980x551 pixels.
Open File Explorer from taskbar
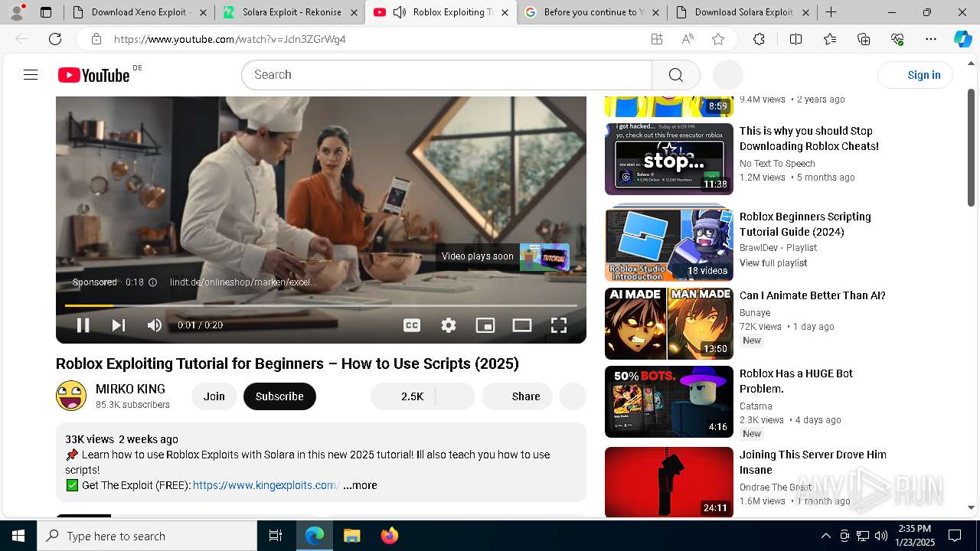(x=351, y=536)
